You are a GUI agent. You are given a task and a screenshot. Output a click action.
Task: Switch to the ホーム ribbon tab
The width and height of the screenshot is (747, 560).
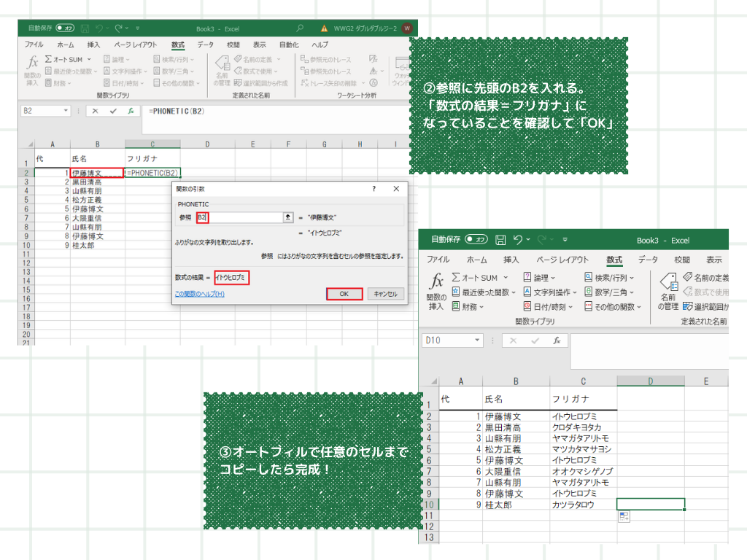pos(477,260)
